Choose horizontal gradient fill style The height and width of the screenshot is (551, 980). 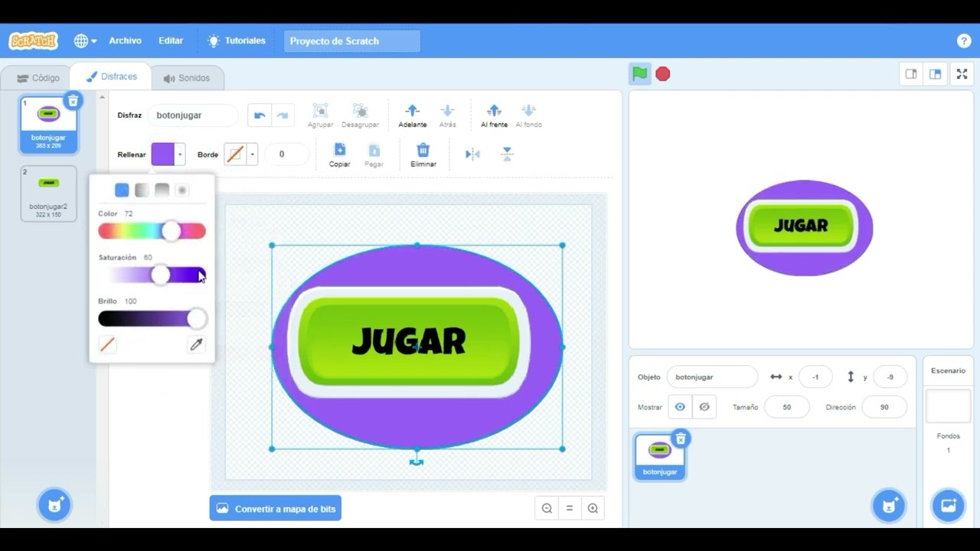click(142, 190)
